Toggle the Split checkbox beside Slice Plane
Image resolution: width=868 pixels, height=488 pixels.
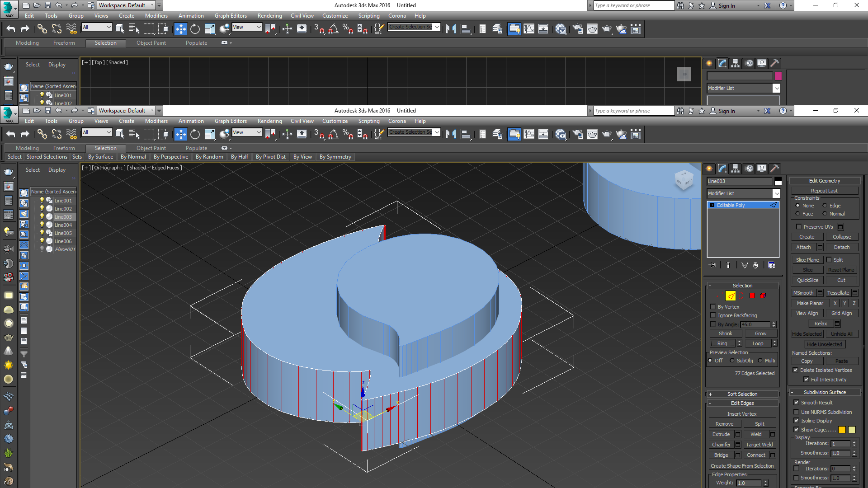point(829,260)
